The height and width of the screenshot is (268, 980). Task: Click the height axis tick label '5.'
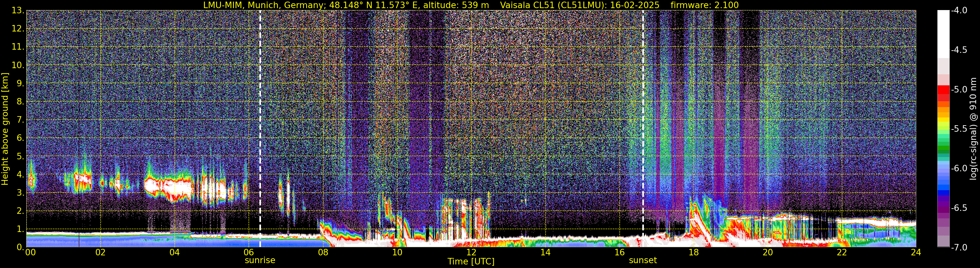coord(20,156)
